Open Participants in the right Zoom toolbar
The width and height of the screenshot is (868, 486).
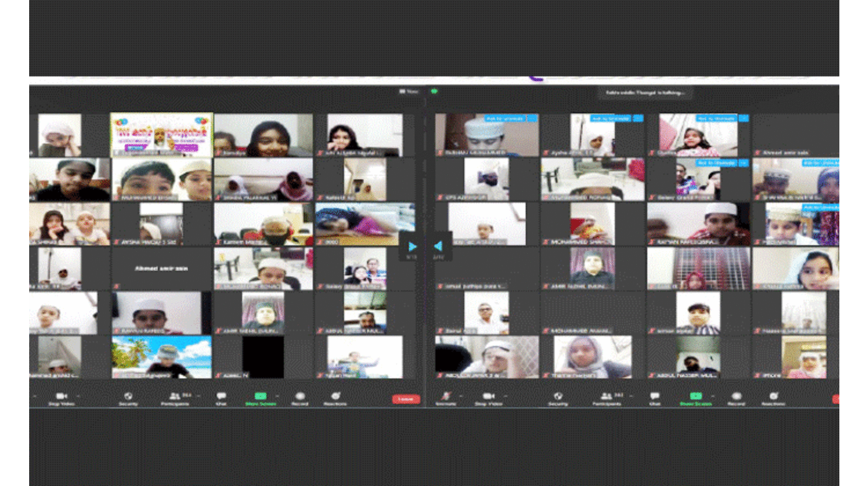(607, 397)
